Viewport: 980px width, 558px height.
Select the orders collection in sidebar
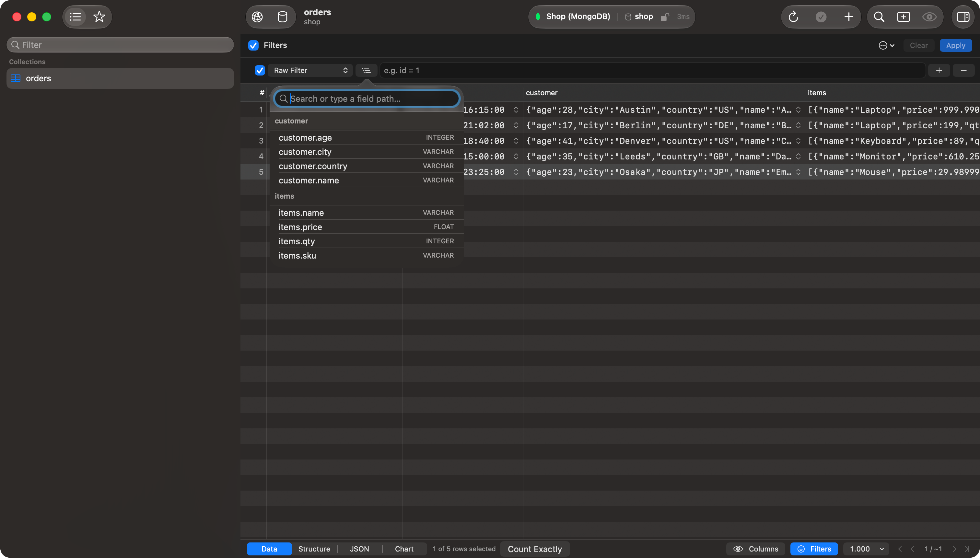tap(120, 78)
